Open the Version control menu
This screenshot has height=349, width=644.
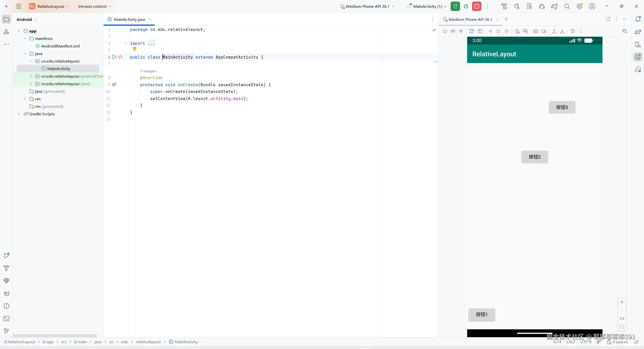[94, 6]
